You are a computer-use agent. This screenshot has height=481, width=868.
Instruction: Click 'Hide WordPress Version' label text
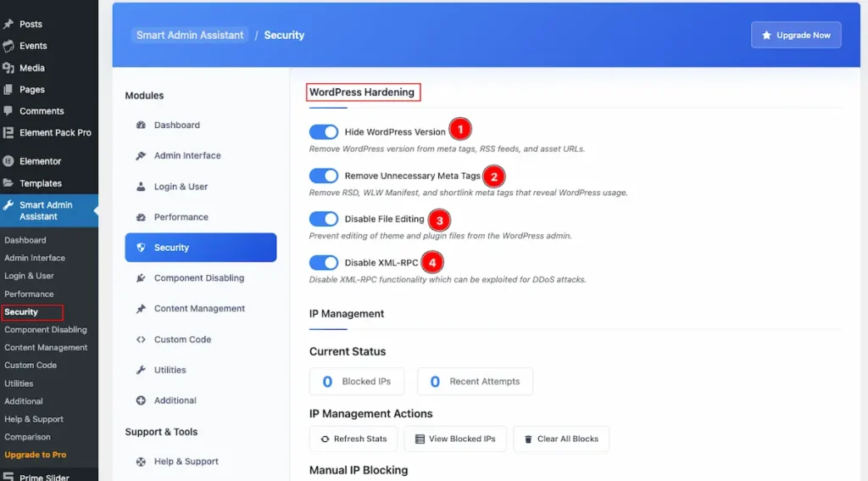[395, 131]
